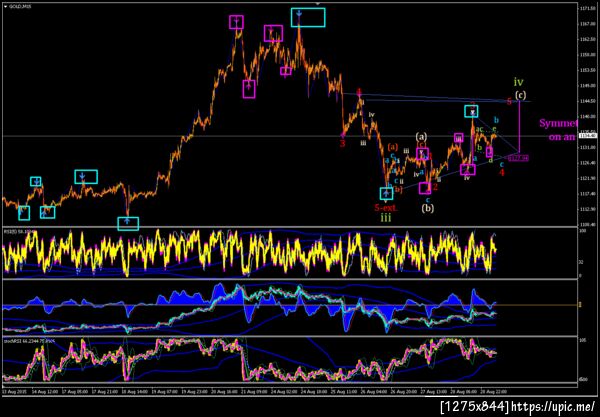600x417 pixels.
Task: Click the 1131.00 price scale label
Action: coord(588,147)
